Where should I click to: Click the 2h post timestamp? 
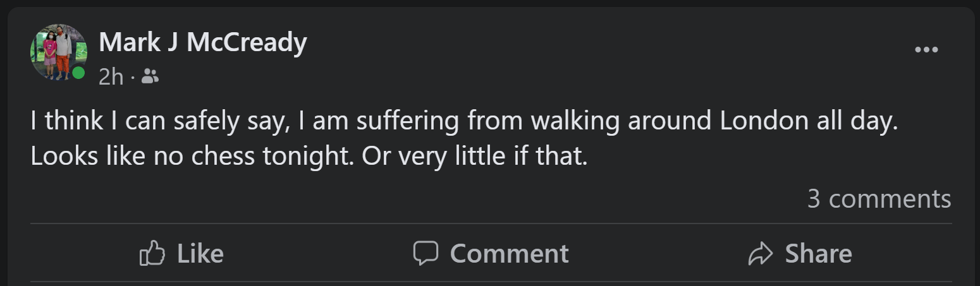pyautogui.click(x=111, y=77)
